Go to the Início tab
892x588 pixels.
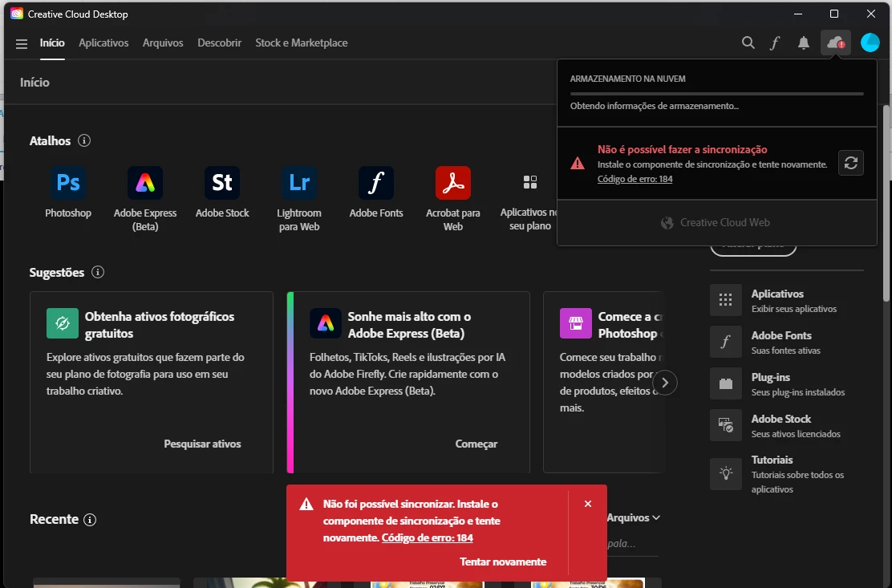point(52,43)
